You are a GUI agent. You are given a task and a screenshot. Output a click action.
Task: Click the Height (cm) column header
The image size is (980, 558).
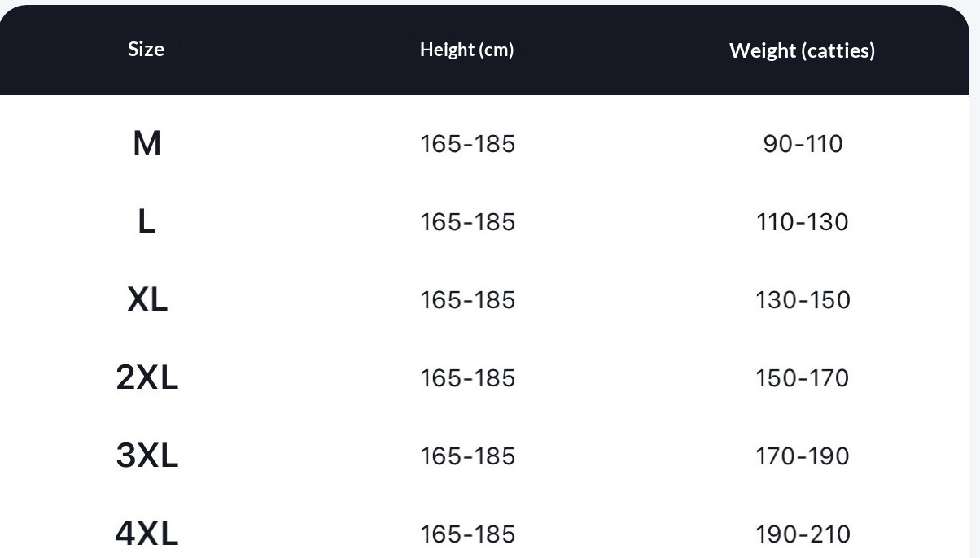(467, 50)
